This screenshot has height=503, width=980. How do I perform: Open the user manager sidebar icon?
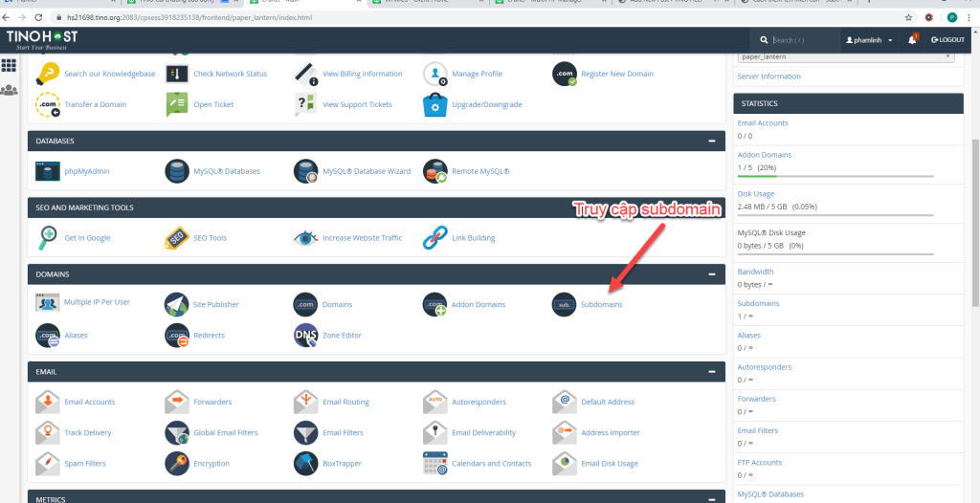(9, 91)
